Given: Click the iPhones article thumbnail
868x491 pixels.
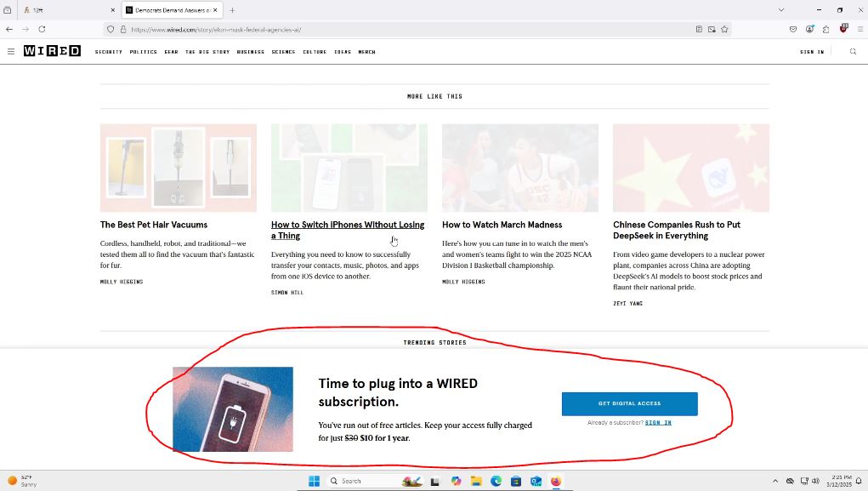Looking at the screenshot, I should [x=349, y=168].
